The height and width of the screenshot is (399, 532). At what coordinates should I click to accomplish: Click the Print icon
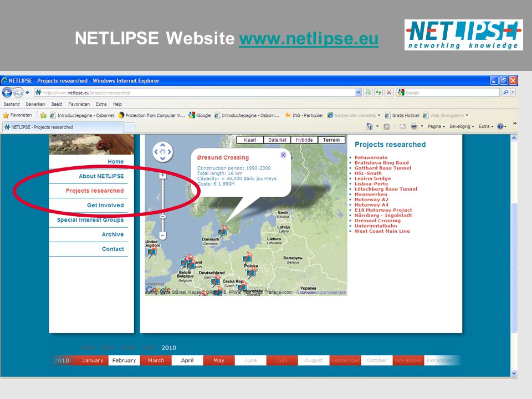414,126
